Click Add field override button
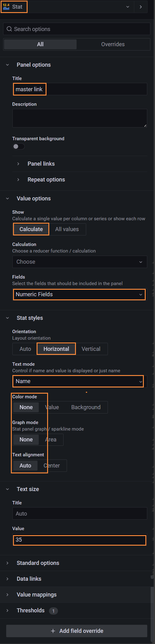 77,631
